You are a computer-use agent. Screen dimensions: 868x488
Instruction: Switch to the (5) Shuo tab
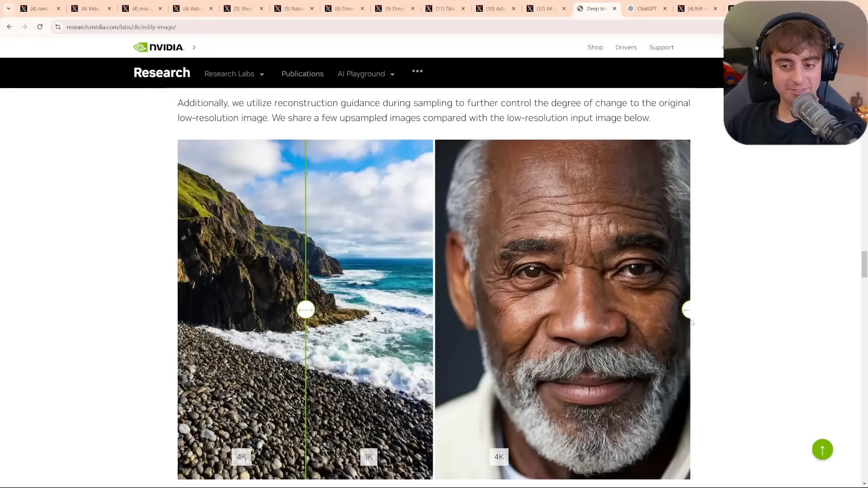click(243, 9)
